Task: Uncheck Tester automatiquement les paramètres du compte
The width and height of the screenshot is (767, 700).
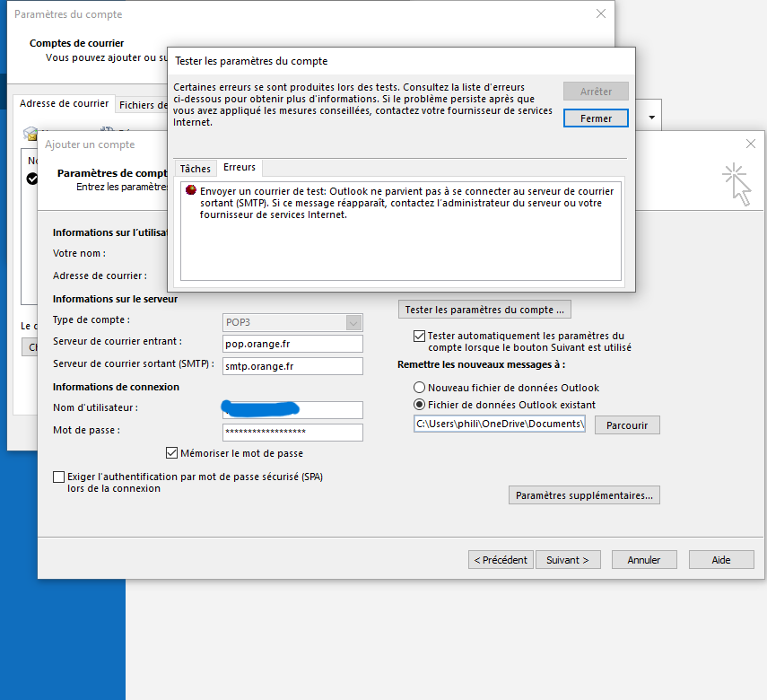Action: (419, 336)
